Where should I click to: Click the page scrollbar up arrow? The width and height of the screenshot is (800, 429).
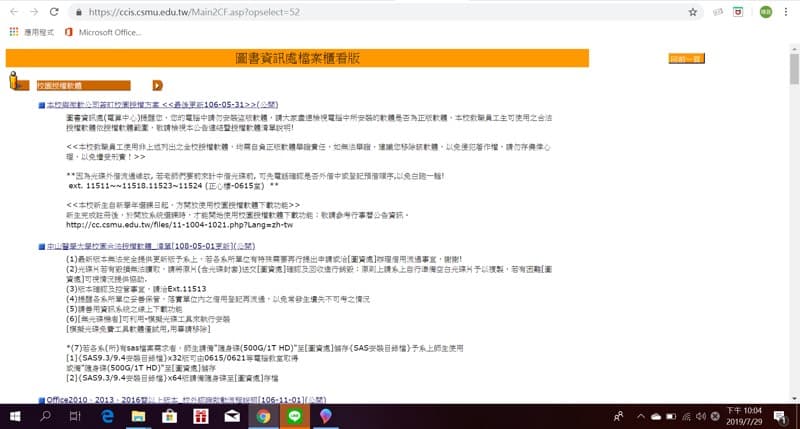coord(794,48)
